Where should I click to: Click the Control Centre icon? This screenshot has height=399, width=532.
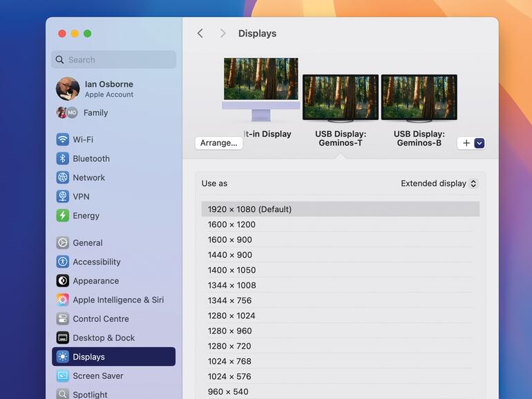[63, 319]
